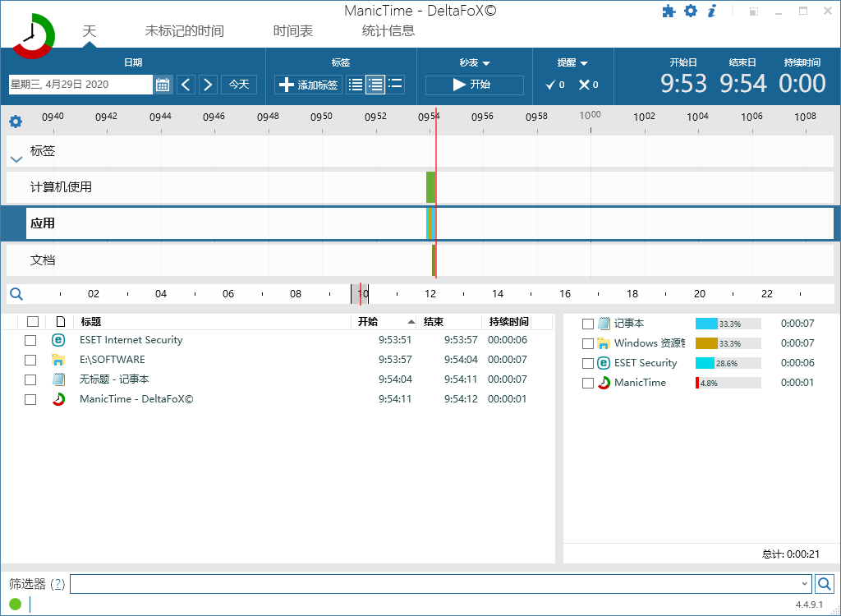Click the notepad icon in 无标题 row

pos(58,379)
